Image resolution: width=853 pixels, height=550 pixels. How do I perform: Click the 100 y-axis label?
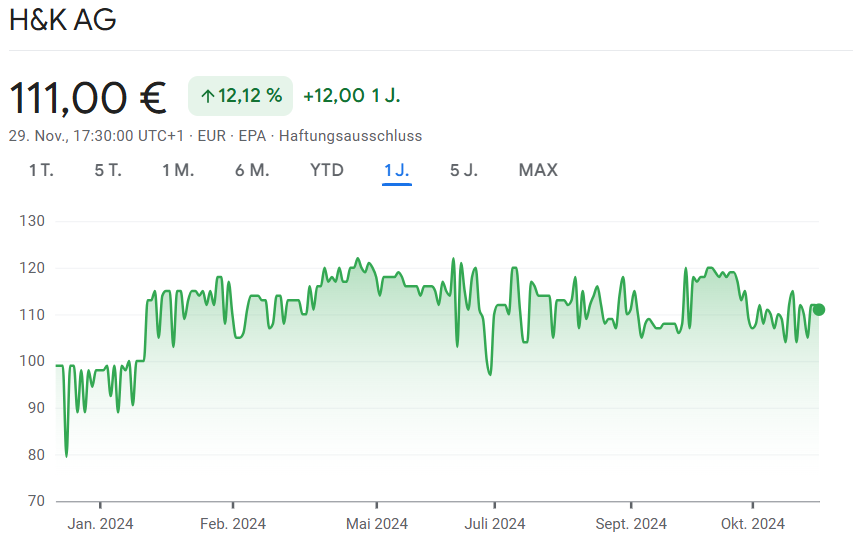pyautogui.click(x=32, y=361)
